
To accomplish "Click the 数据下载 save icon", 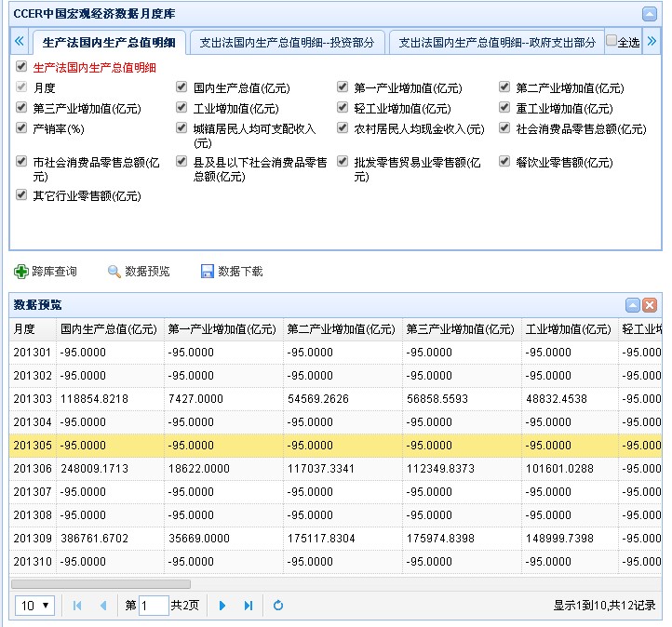I will (x=208, y=272).
